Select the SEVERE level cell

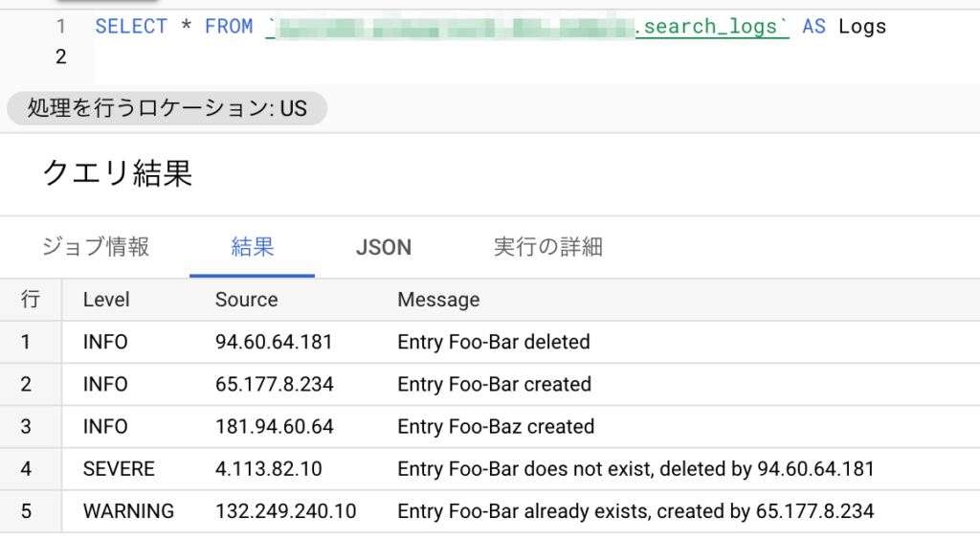(119, 469)
